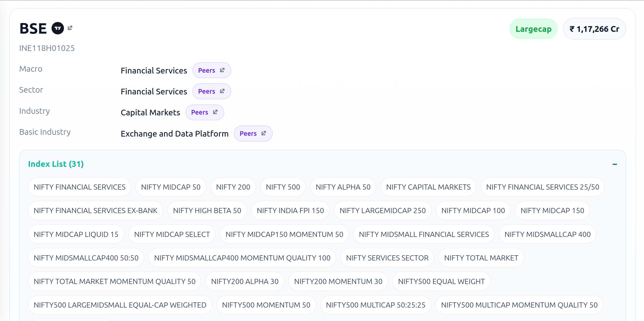Select NIFTY500 LARGEMIDSMALL EQUAL-CAP WEIGHTED chip

120,305
